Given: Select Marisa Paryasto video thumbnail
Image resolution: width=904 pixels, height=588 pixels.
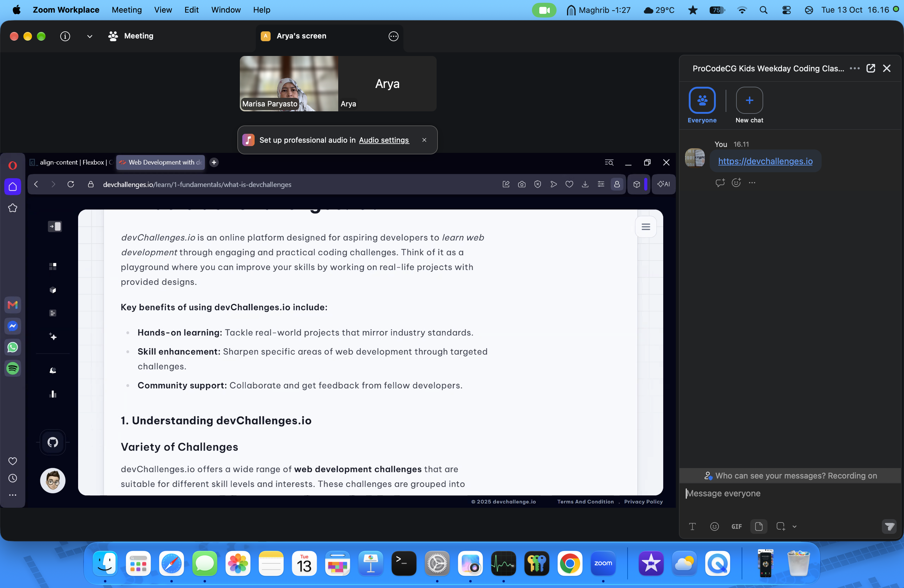Looking at the screenshot, I should (x=289, y=84).
